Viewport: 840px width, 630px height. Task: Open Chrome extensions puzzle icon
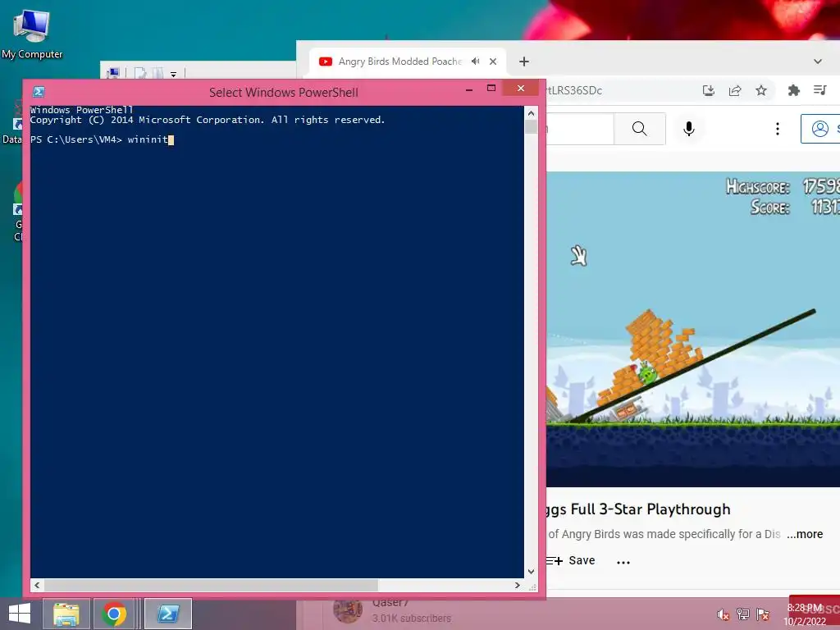793,90
